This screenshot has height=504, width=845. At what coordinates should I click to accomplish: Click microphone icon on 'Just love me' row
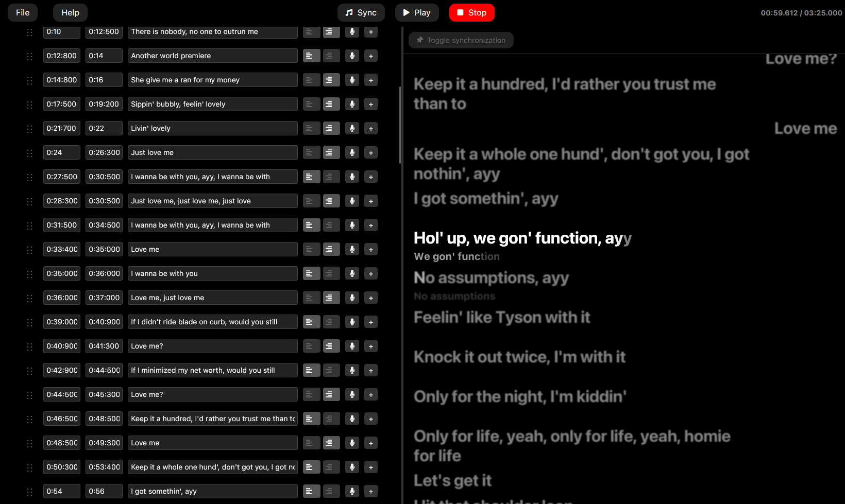352,152
